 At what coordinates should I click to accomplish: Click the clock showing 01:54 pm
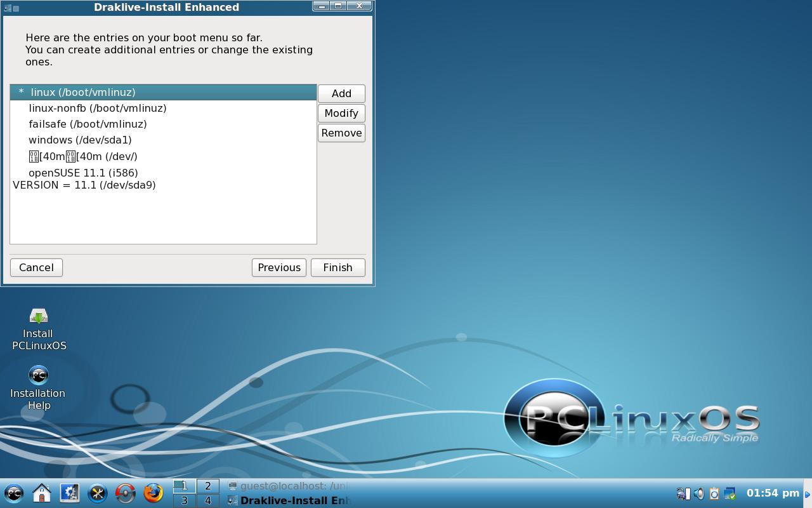tap(773, 493)
